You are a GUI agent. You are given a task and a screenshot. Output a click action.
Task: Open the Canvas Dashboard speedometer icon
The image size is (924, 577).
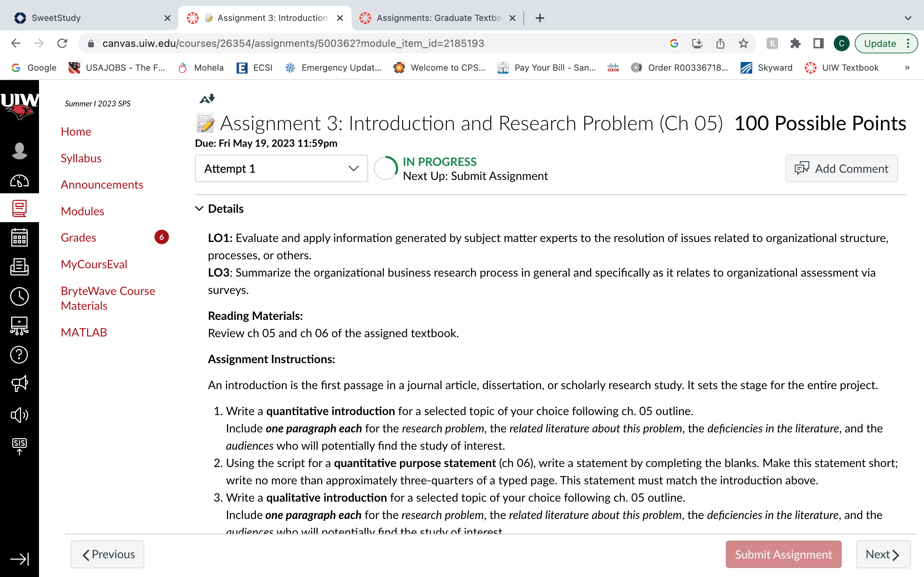19,181
